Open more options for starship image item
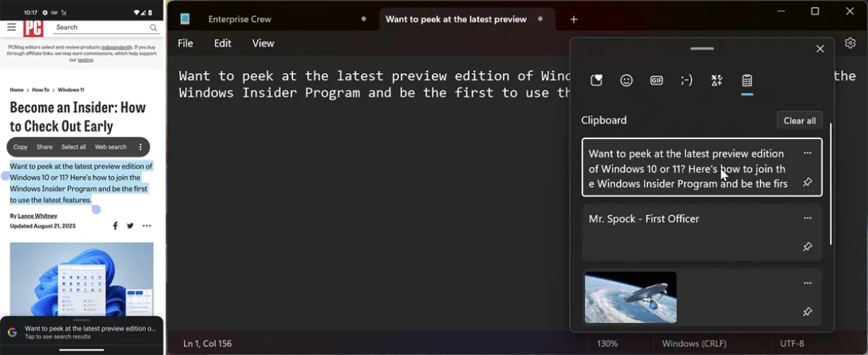 [x=807, y=283]
